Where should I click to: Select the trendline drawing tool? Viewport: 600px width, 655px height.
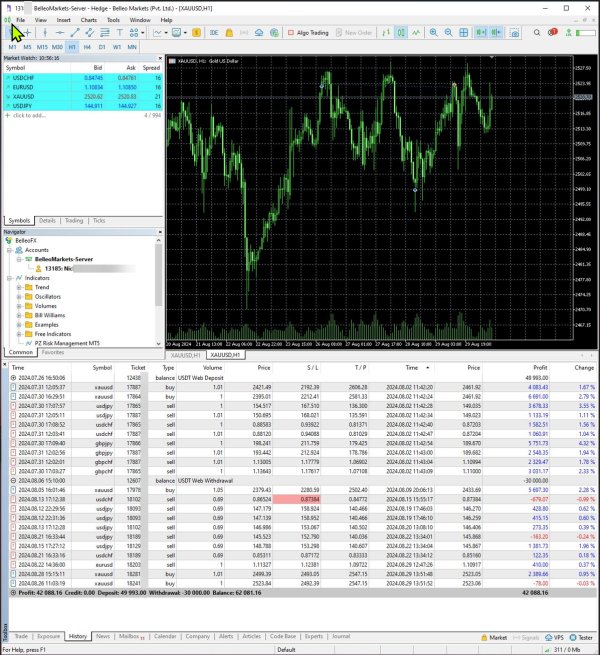[75, 33]
